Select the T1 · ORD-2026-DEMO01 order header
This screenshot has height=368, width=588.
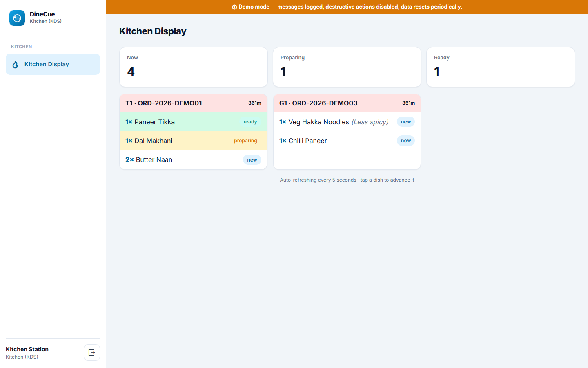pos(193,103)
